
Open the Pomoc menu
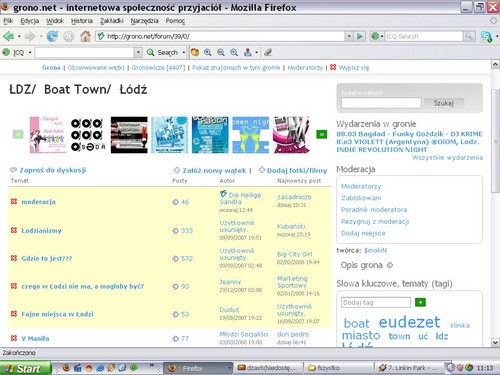tap(175, 21)
